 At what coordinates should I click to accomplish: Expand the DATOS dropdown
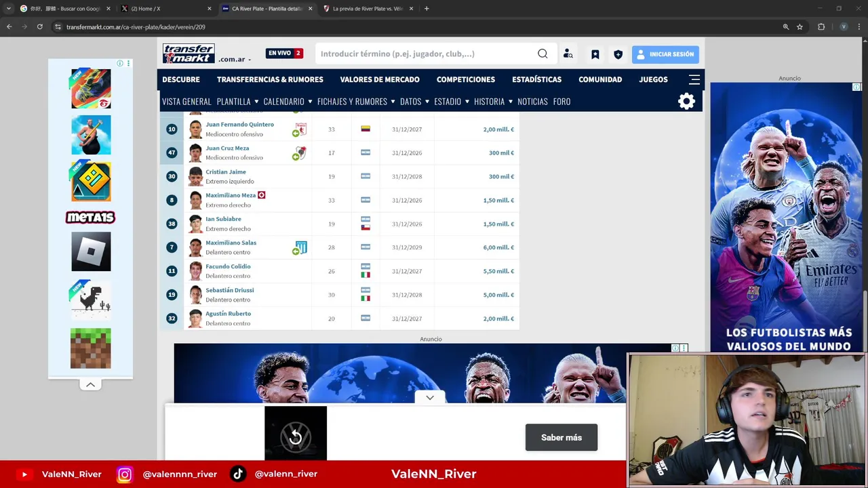[414, 102]
